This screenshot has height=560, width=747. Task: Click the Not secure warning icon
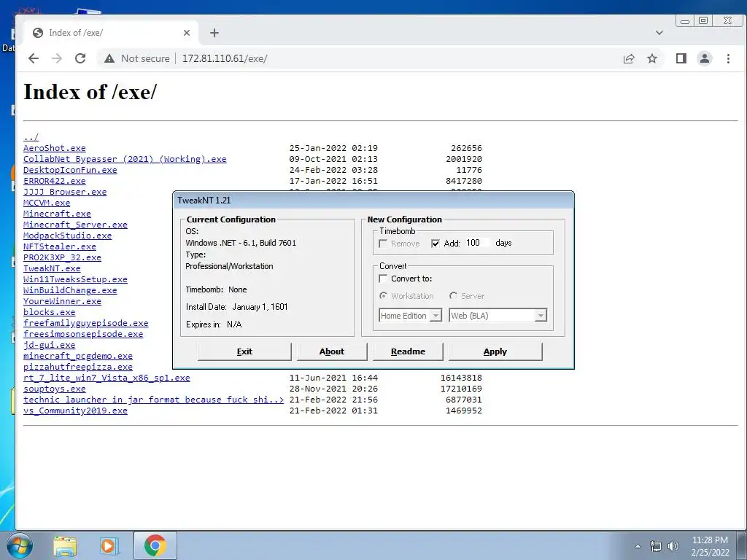(x=109, y=58)
